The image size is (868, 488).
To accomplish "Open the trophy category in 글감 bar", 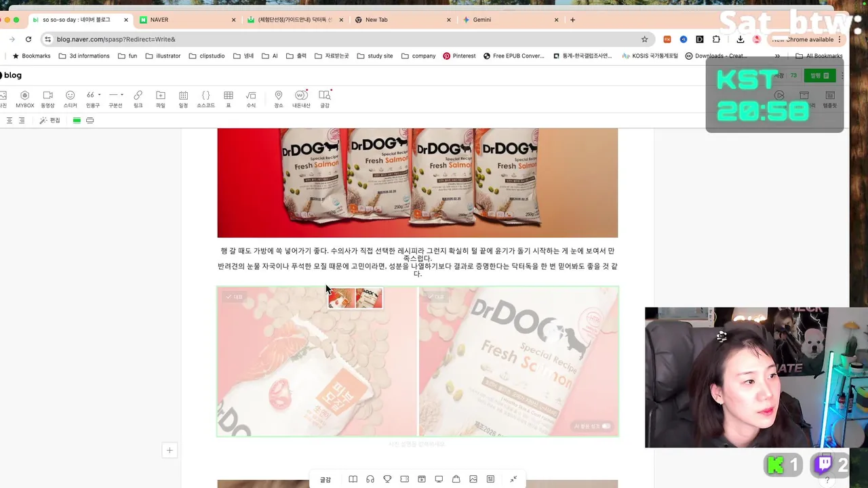I will (x=387, y=479).
